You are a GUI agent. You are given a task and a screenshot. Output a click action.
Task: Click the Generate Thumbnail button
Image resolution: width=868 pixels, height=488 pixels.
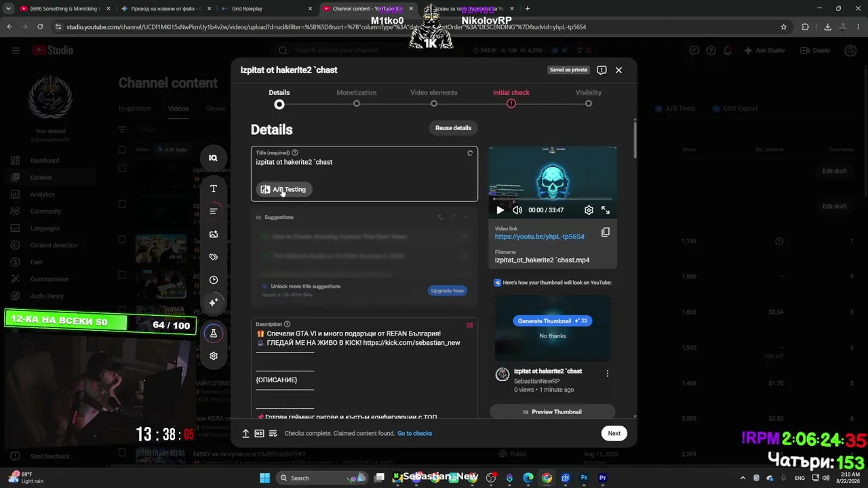552,321
